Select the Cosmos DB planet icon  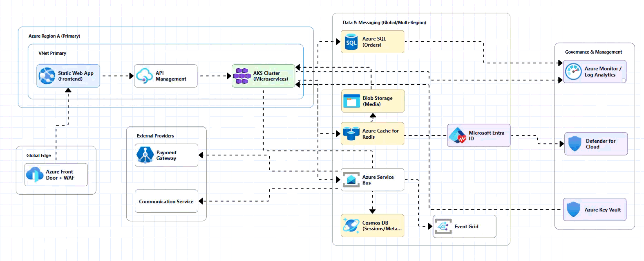tap(351, 225)
